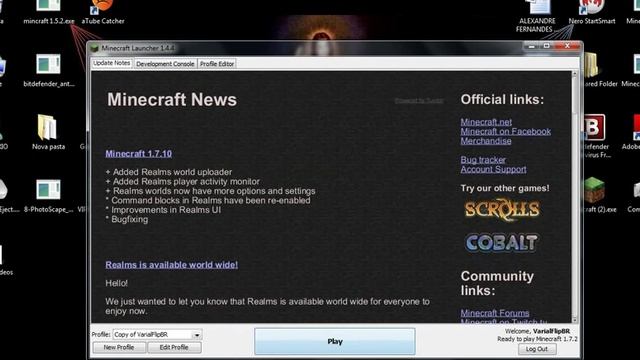640x360 pixels.
Task: Open Realms is available world wide link
Action: pyautogui.click(x=171, y=264)
